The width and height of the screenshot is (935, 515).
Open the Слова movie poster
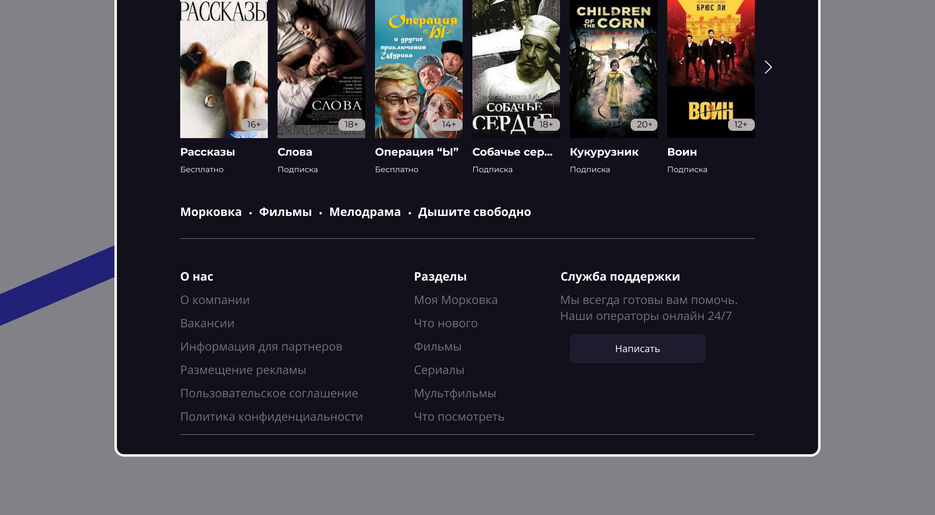pos(321,69)
